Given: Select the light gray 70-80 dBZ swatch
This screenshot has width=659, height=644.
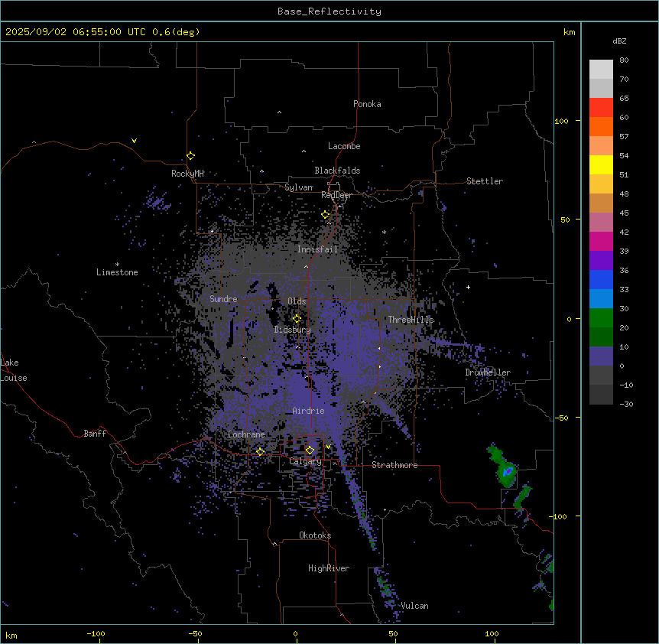Looking at the screenshot, I should [x=601, y=70].
